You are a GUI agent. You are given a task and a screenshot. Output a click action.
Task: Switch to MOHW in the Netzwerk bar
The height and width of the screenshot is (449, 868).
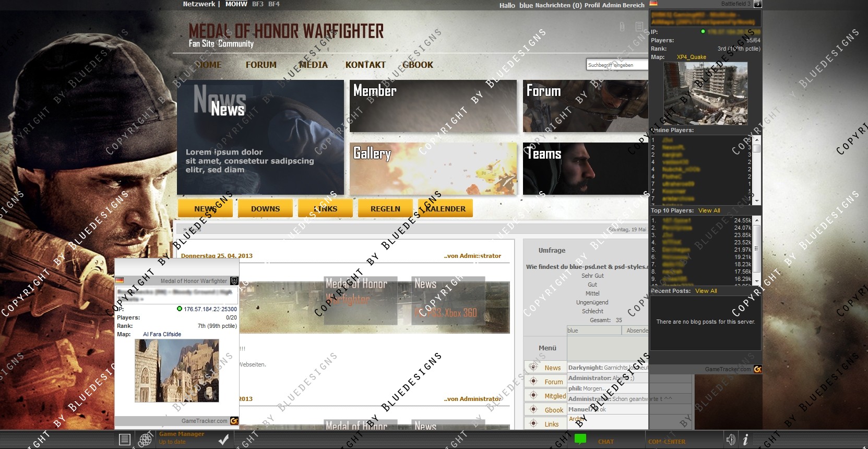point(236,4)
